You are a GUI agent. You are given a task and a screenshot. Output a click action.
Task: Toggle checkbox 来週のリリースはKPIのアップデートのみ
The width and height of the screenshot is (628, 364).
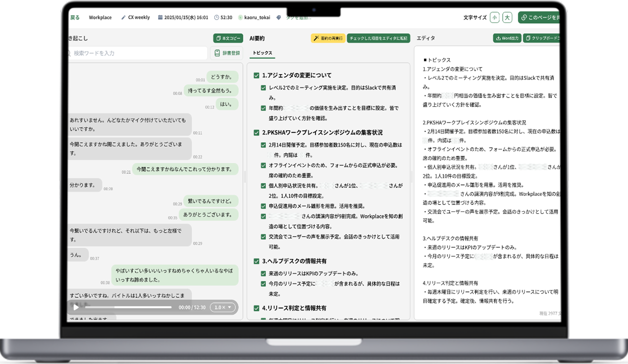tap(263, 273)
